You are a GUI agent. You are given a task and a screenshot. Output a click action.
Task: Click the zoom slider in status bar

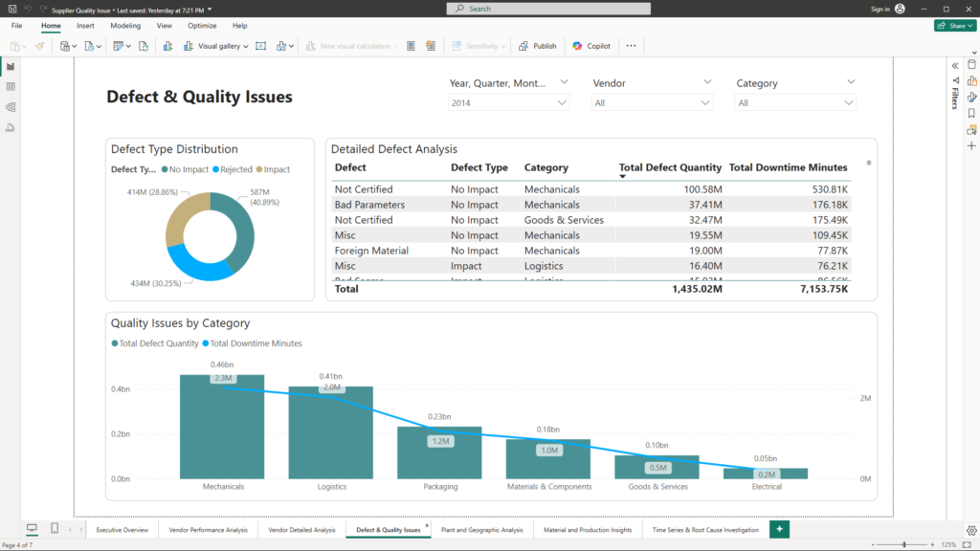[x=903, y=544]
